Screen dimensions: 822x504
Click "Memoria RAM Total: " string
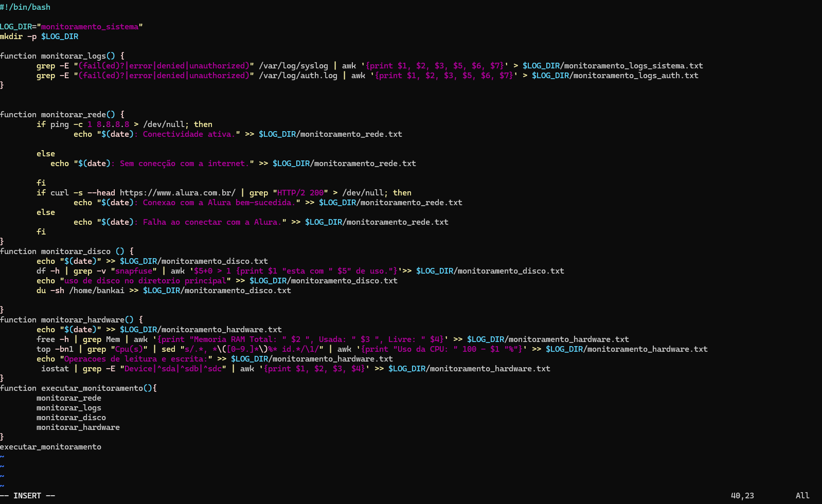(238, 339)
